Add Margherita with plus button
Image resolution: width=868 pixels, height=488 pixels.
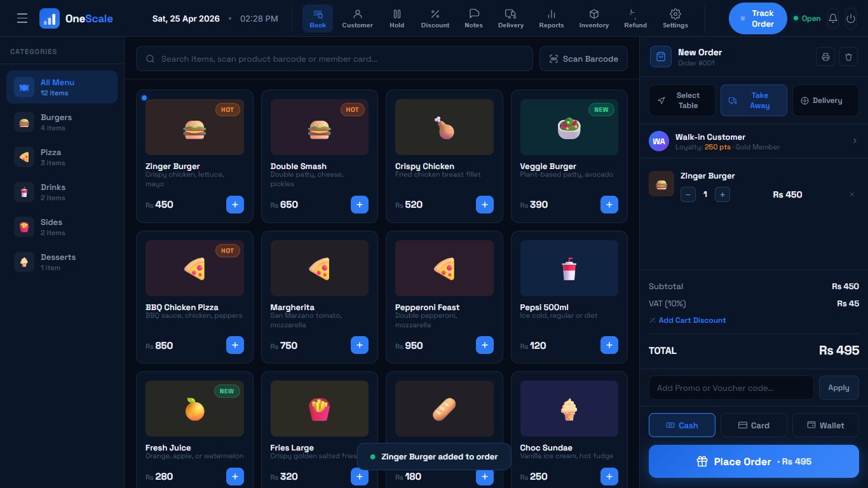tap(360, 345)
